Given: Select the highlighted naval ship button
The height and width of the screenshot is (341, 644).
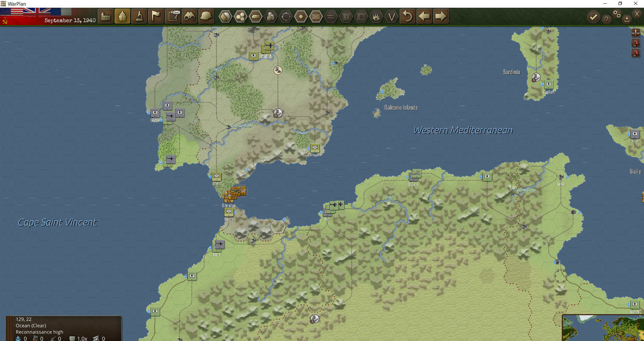Looking at the screenshot, I should 122,16.
